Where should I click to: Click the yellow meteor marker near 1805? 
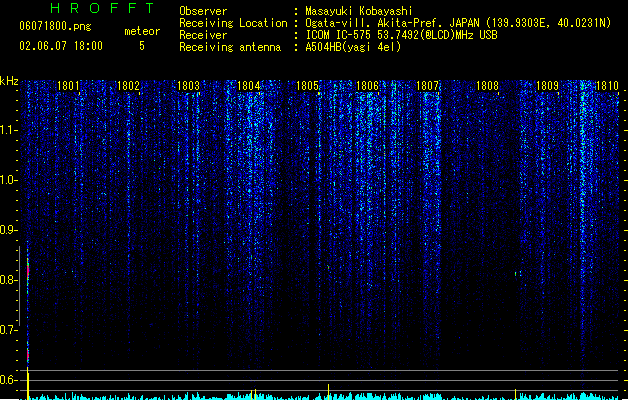click(x=329, y=392)
